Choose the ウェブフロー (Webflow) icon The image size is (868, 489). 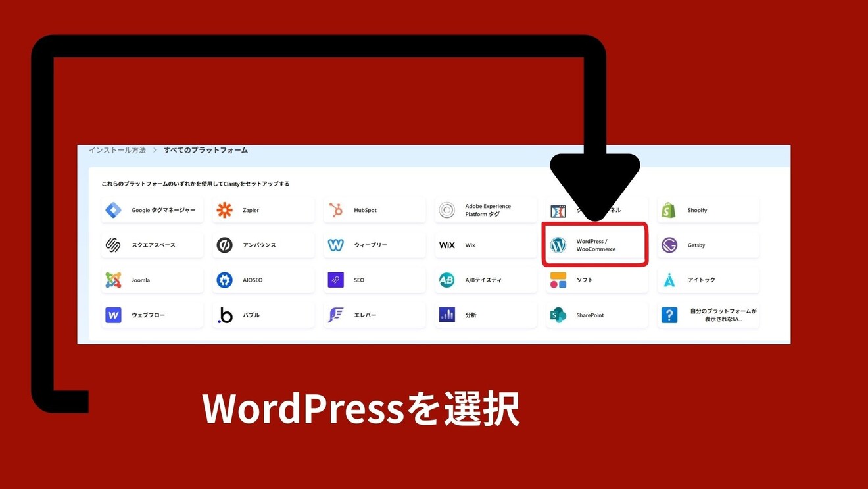pyautogui.click(x=113, y=315)
